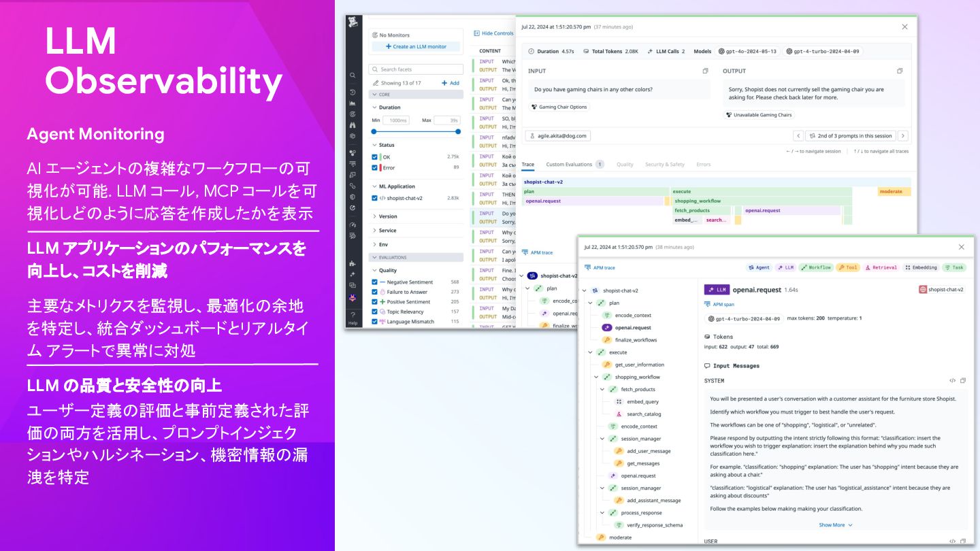Uncheck the Error status filter
This screenshot has height=551, width=980.
coord(375,167)
